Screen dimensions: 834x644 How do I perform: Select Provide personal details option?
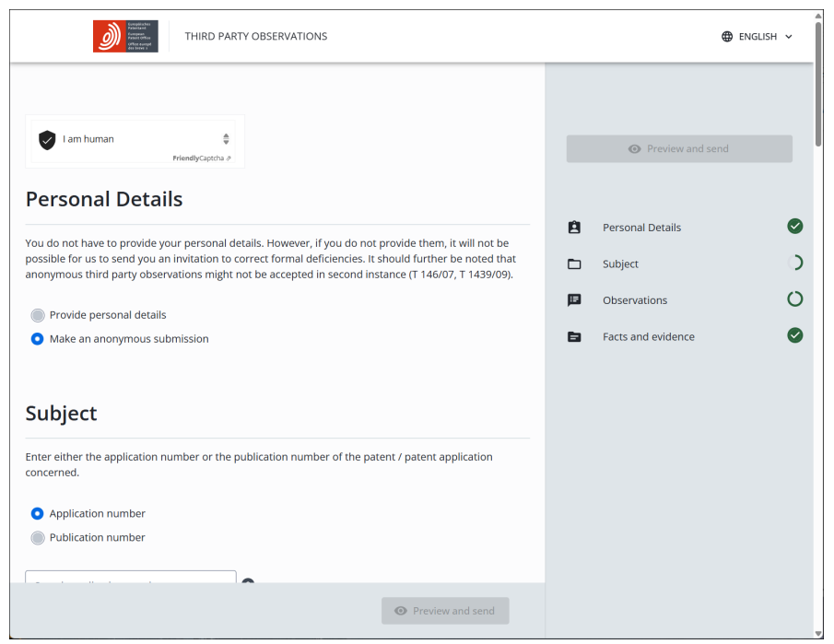38,315
